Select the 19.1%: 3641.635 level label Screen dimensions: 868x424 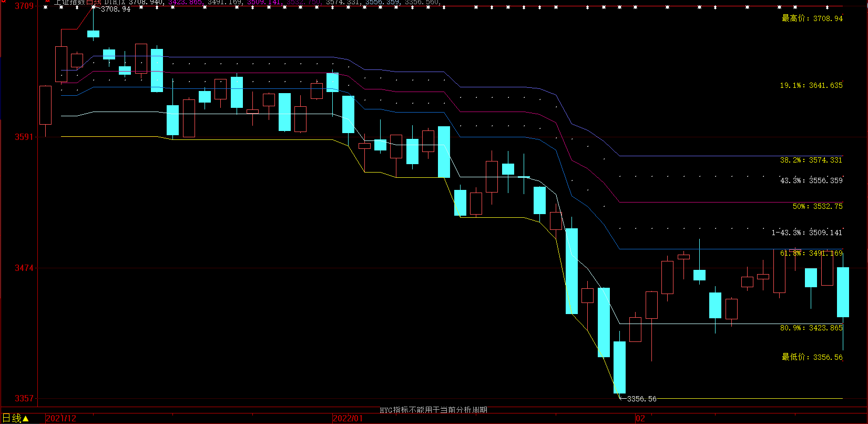[811, 85]
